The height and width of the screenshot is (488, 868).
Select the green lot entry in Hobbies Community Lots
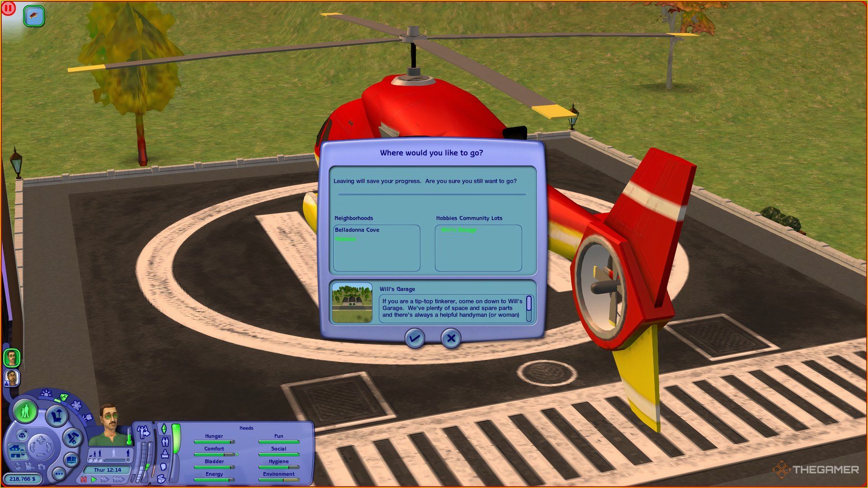[458, 230]
